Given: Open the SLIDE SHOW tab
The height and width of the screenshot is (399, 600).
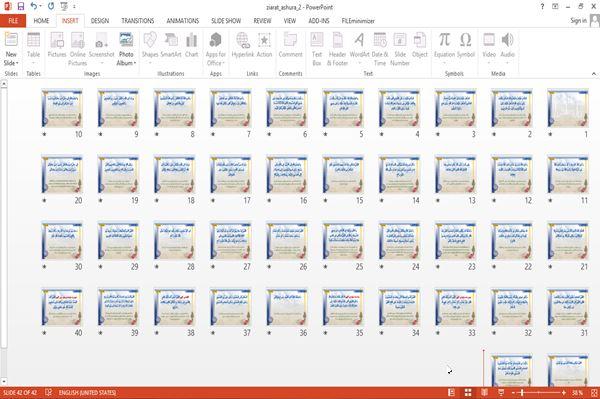Looking at the screenshot, I should [x=226, y=21].
